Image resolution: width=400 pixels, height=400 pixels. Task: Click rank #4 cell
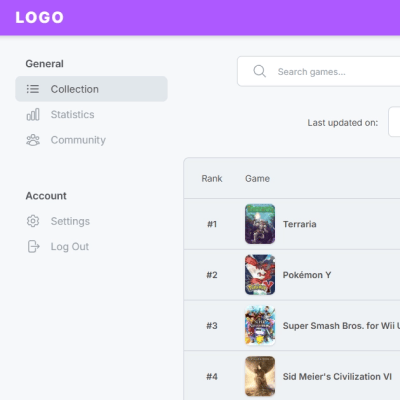[212, 377]
